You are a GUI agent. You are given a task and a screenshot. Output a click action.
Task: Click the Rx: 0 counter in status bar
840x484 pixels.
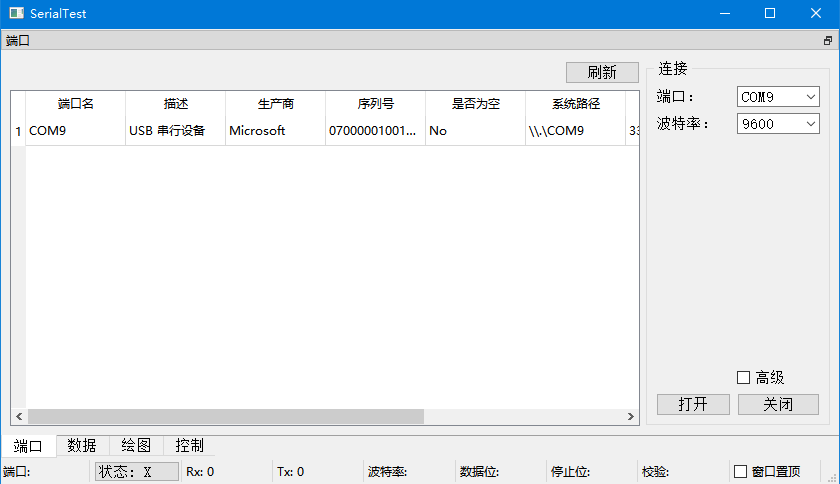point(200,472)
